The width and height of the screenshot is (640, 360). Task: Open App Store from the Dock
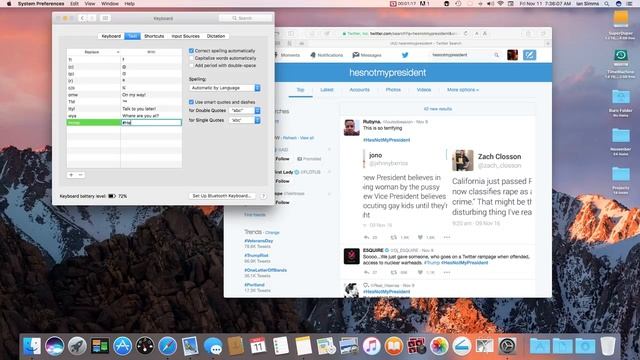(122, 346)
